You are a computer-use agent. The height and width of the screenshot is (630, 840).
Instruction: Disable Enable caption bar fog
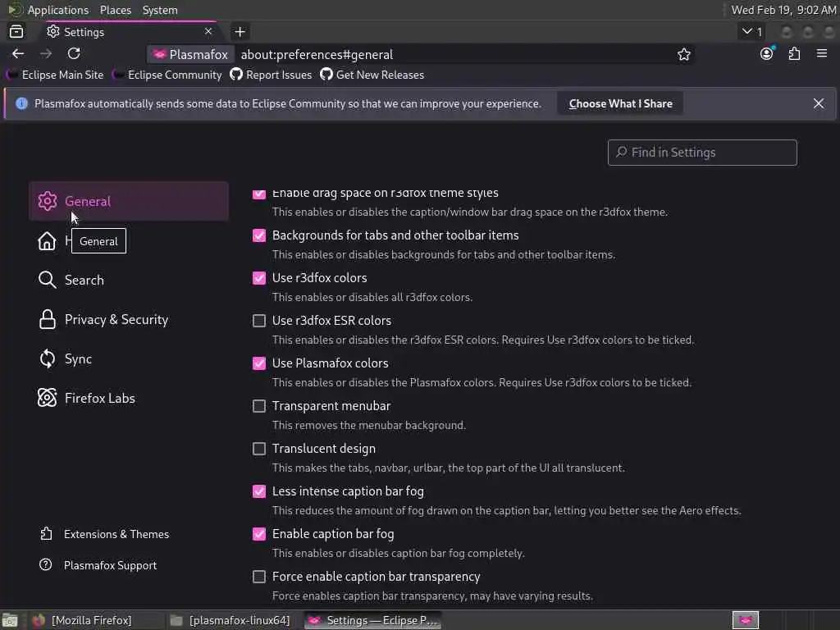pyautogui.click(x=258, y=533)
